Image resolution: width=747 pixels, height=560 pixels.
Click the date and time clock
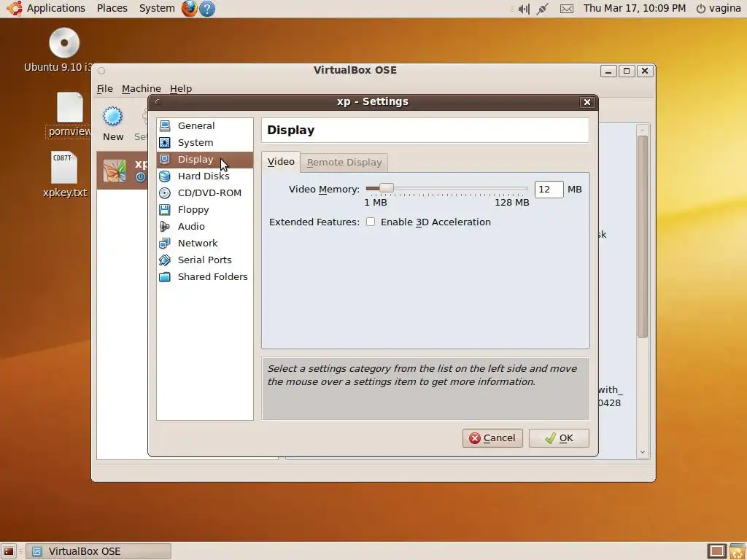click(x=635, y=8)
